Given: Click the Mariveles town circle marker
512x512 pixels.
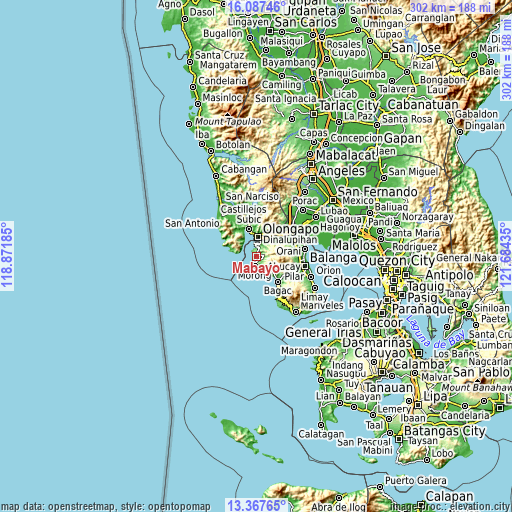Looking at the screenshot, I should tap(296, 312).
